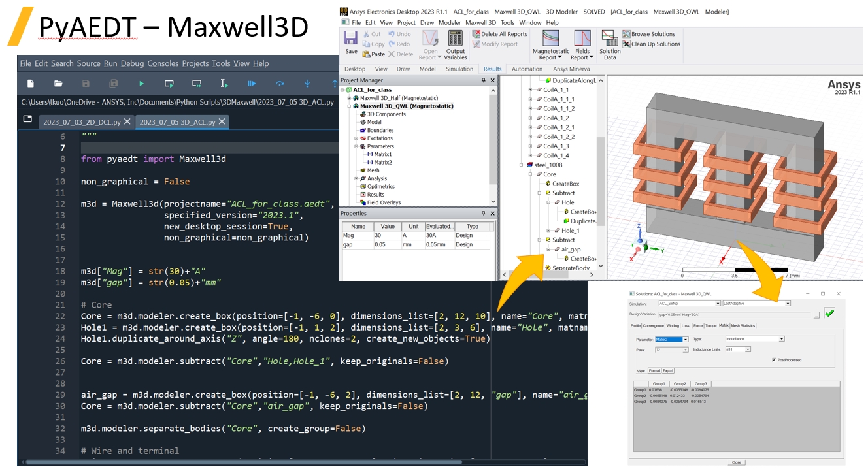Click the debug file icon in Spyder
The image size is (868, 469).
pos(252,84)
